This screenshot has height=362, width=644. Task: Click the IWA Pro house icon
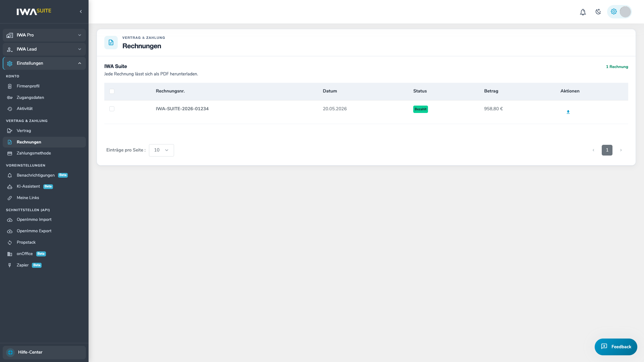(10, 35)
